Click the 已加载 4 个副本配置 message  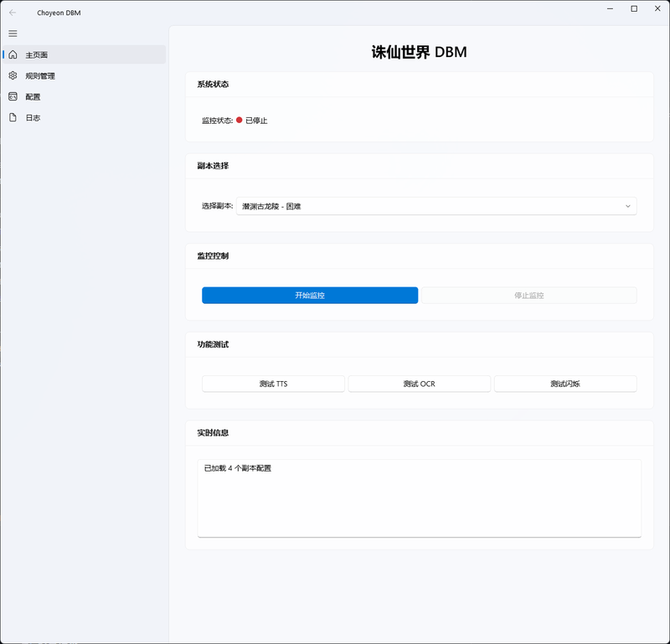[x=238, y=468]
